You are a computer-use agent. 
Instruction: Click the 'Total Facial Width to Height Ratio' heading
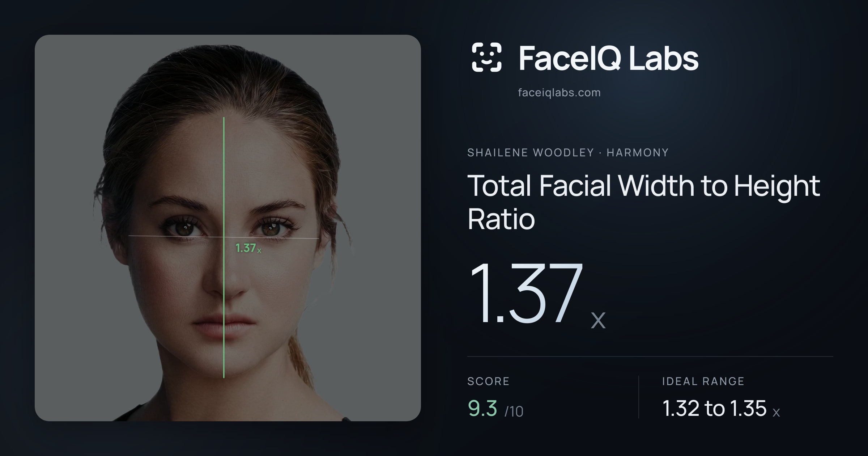click(x=643, y=202)
